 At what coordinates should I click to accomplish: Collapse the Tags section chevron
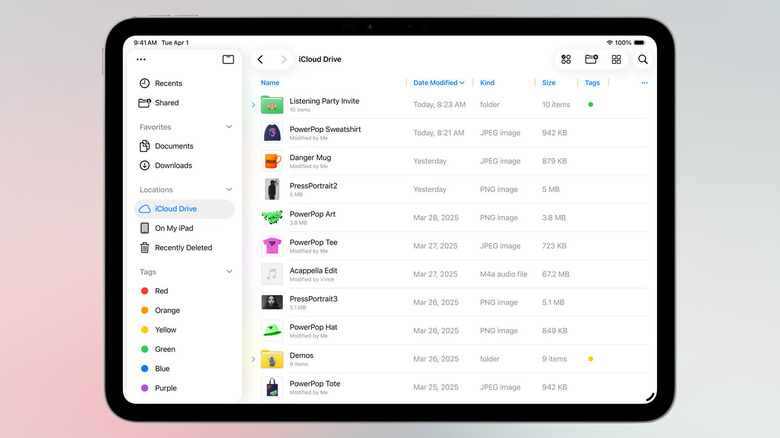point(229,271)
